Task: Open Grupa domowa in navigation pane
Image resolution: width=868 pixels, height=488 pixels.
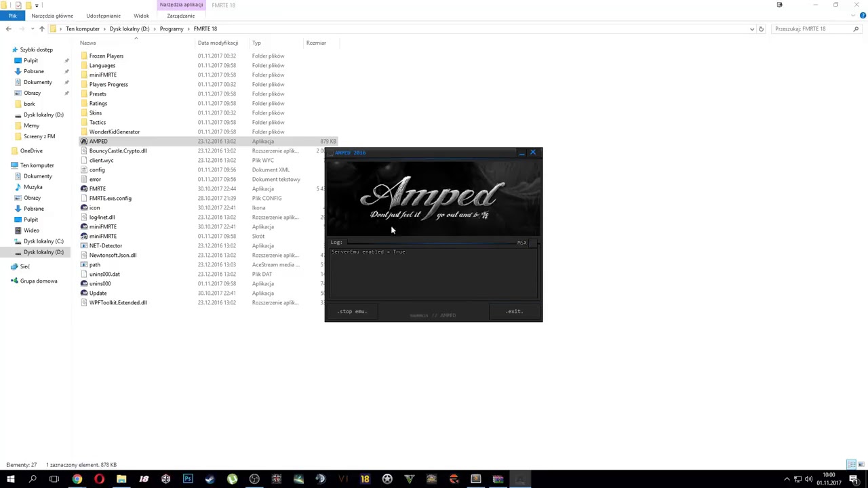Action: (x=39, y=281)
